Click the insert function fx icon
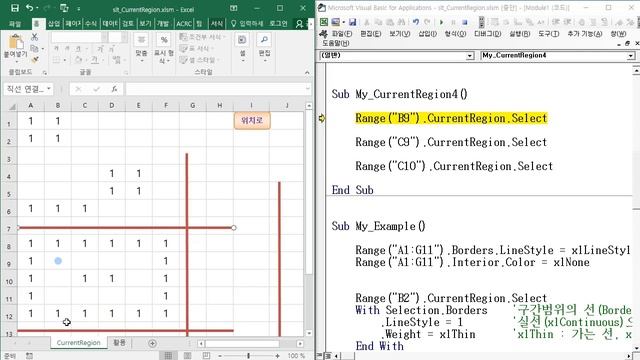 pyautogui.click(x=115, y=89)
